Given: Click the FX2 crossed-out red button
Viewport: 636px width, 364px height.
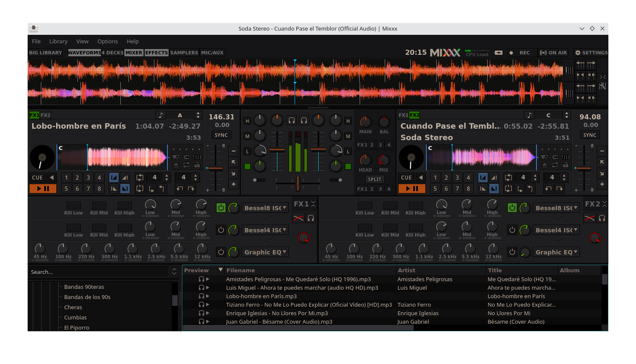Looking at the screenshot, I should [x=589, y=218].
